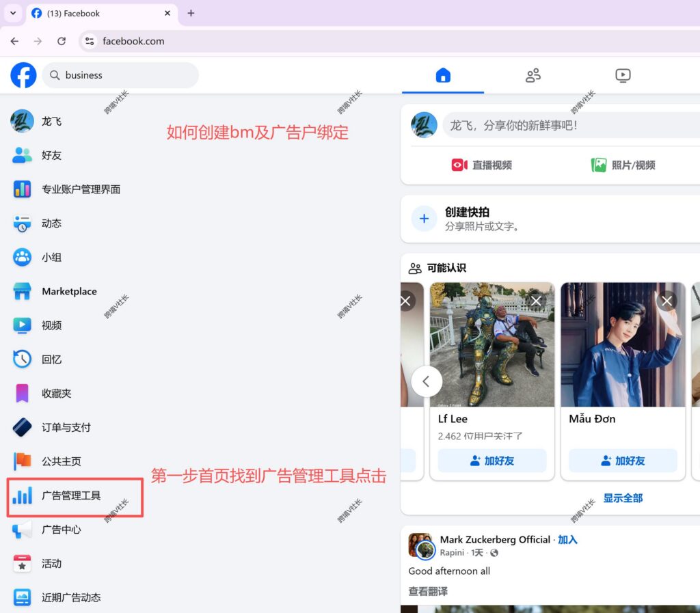
Task: Open 回忆 memories clock icon
Action: point(22,359)
